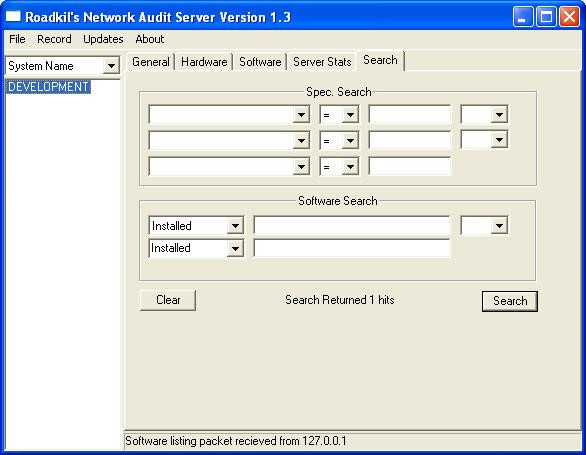Open second row equals operator dropdown
Viewport: 586px width, 455px height.
click(350, 141)
